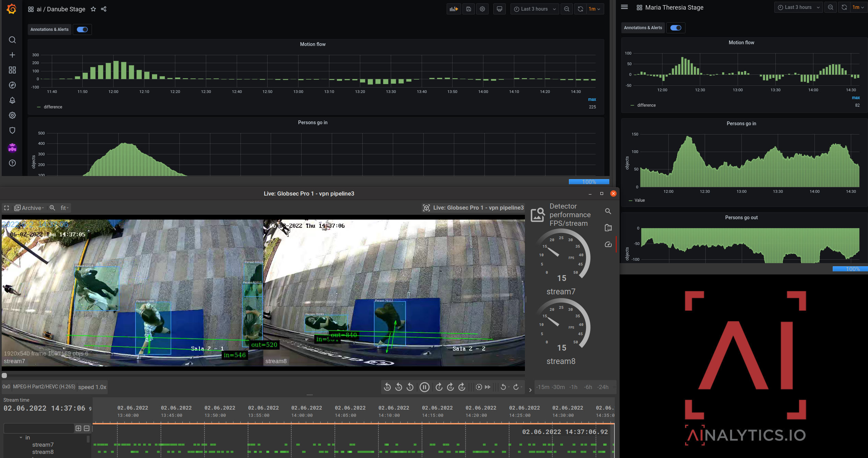Pause the live video playback
Viewport: 868px width, 458px height.
click(x=424, y=387)
